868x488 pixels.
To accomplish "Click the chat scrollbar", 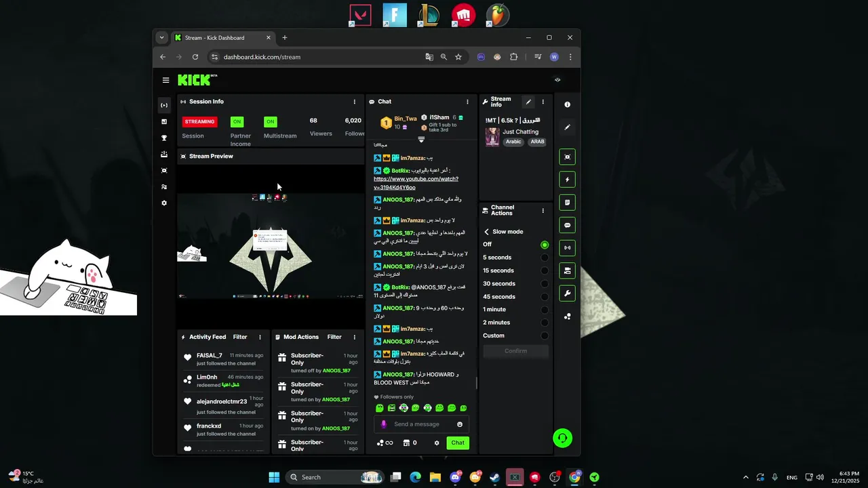I will [x=476, y=383].
